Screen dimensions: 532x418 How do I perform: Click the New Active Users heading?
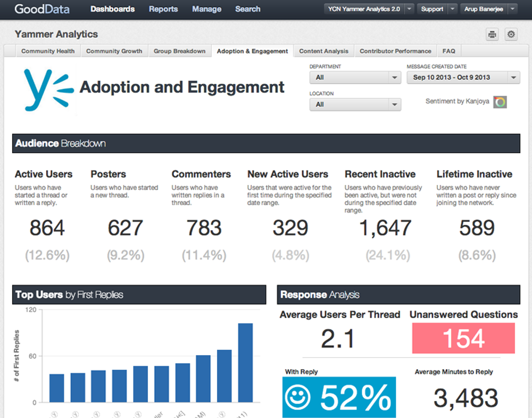click(x=288, y=174)
